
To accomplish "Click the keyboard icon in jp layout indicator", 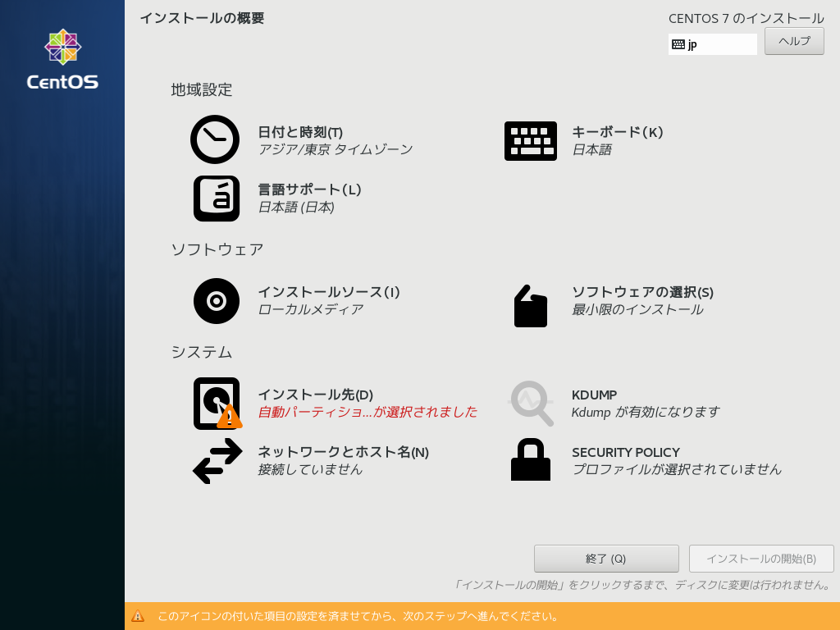I will [x=678, y=44].
